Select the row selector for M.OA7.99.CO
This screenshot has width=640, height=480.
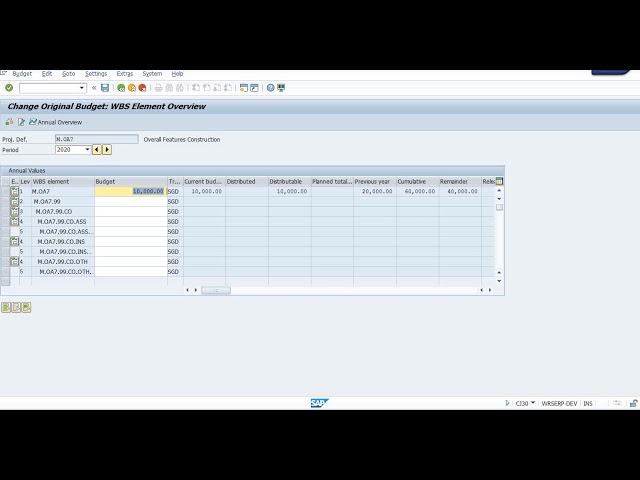5,211
